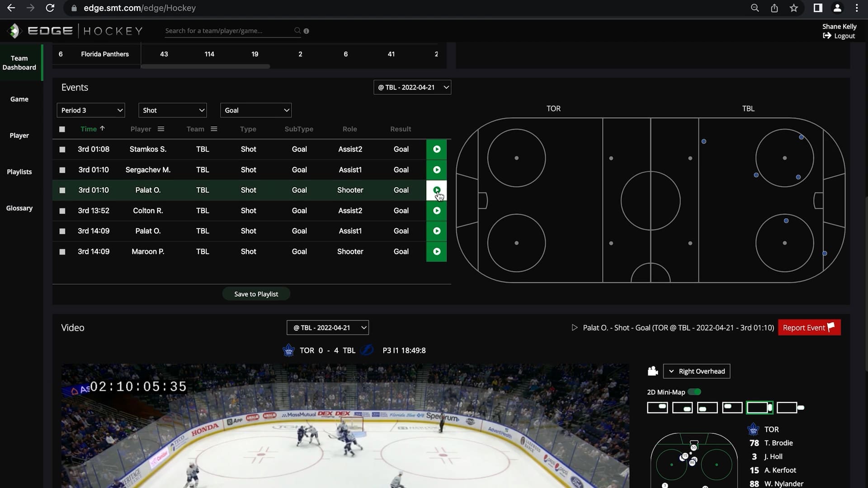Open the Shot event type dropdown

pos(173,110)
